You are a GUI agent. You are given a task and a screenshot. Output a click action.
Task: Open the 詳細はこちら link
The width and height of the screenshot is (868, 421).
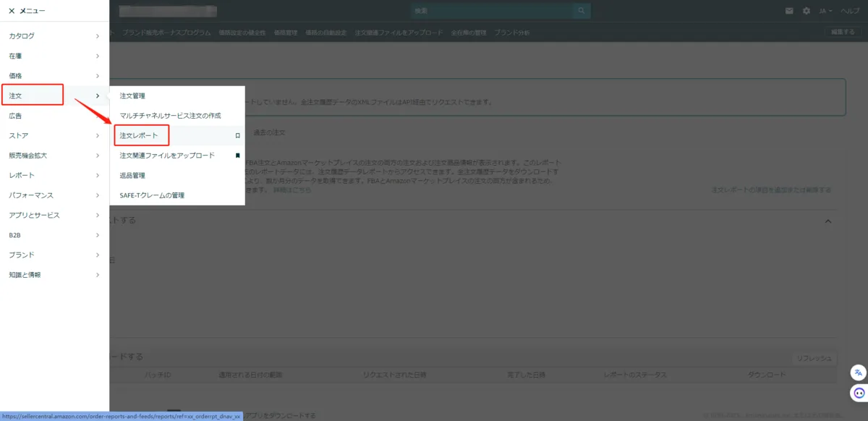click(x=292, y=190)
